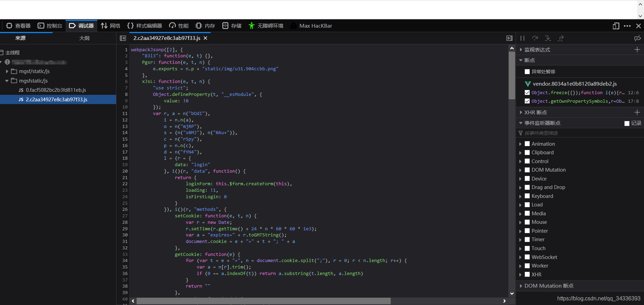Viewport: 644px width, 305px height.
Task: Toggle the right breakpoints pane icon
Action: pyautogui.click(x=509, y=38)
